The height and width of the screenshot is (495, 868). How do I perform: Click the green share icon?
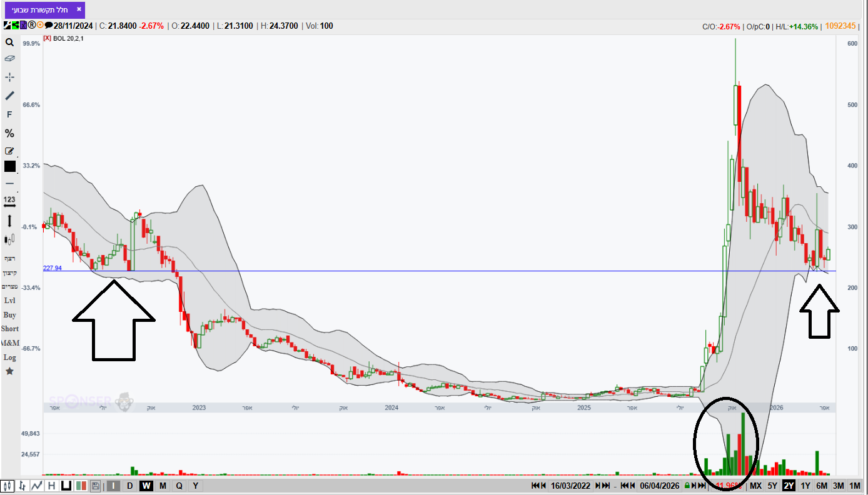pos(15,26)
